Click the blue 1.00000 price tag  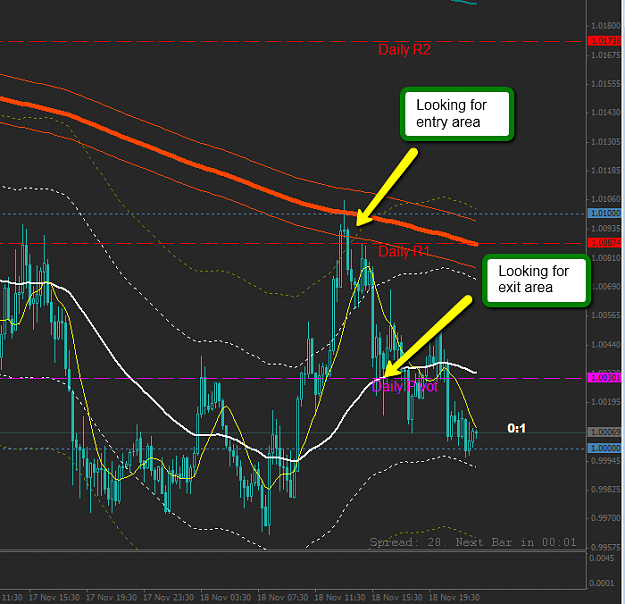pyautogui.click(x=605, y=448)
